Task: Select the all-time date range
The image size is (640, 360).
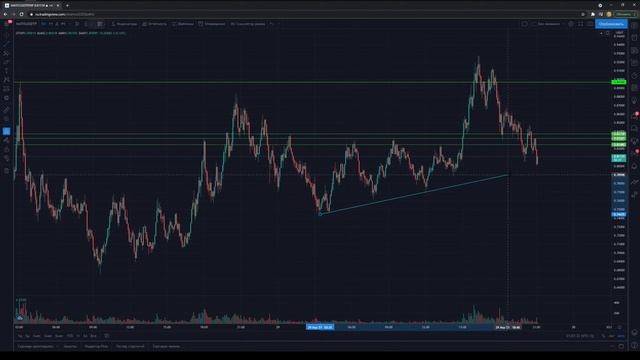Action: [x=93, y=336]
